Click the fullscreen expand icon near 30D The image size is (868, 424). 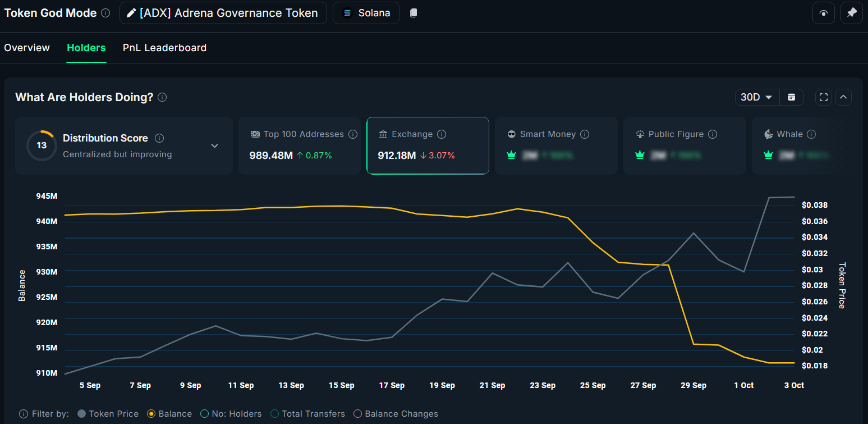[x=823, y=97]
